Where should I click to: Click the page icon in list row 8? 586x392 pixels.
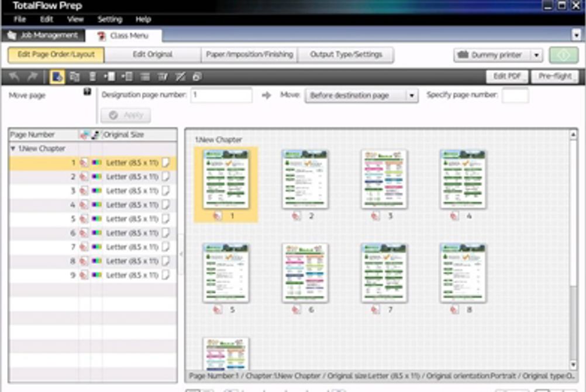tap(84, 261)
